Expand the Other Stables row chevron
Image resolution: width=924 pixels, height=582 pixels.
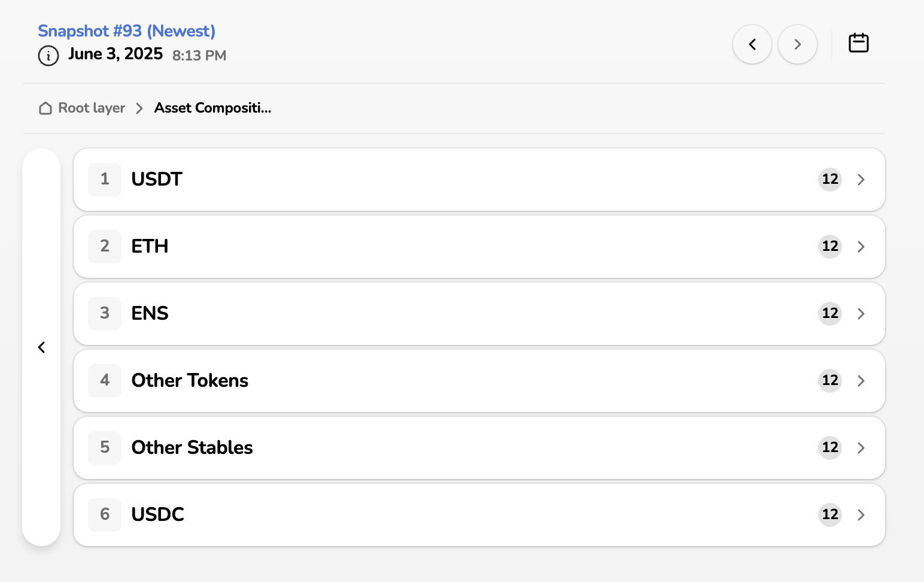click(861, 448)
